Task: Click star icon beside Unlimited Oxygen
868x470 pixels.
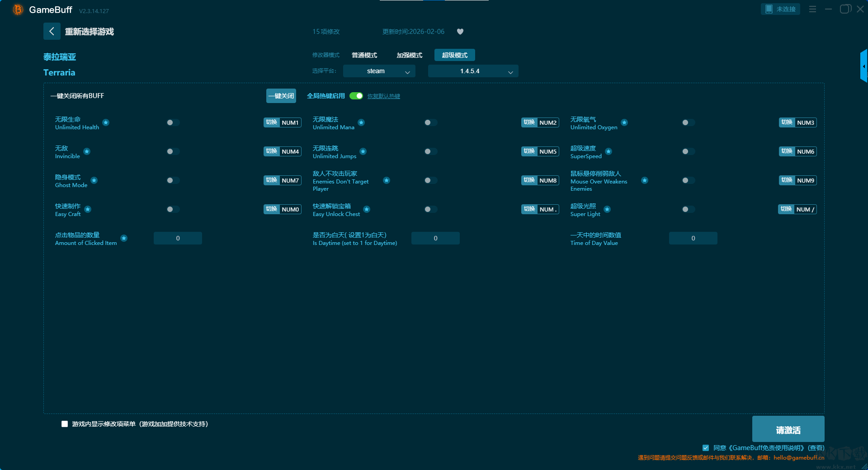Action: point(624,122)
